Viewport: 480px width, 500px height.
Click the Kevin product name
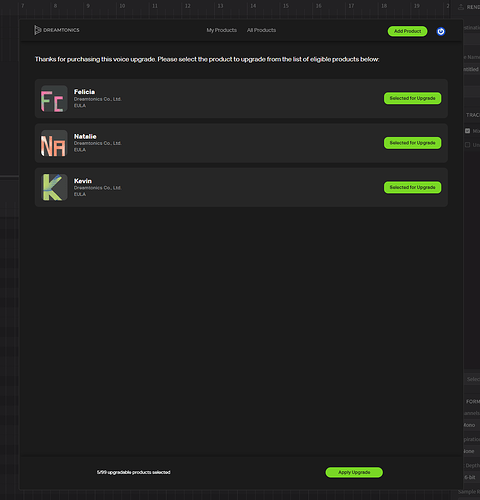pos(83,181)
